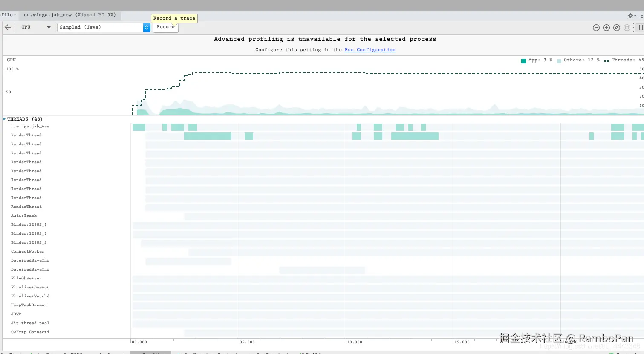This screenshot has width=644, height=354.
Task: Open the profiler settings gear menu
Action: [x=632, y=16]
